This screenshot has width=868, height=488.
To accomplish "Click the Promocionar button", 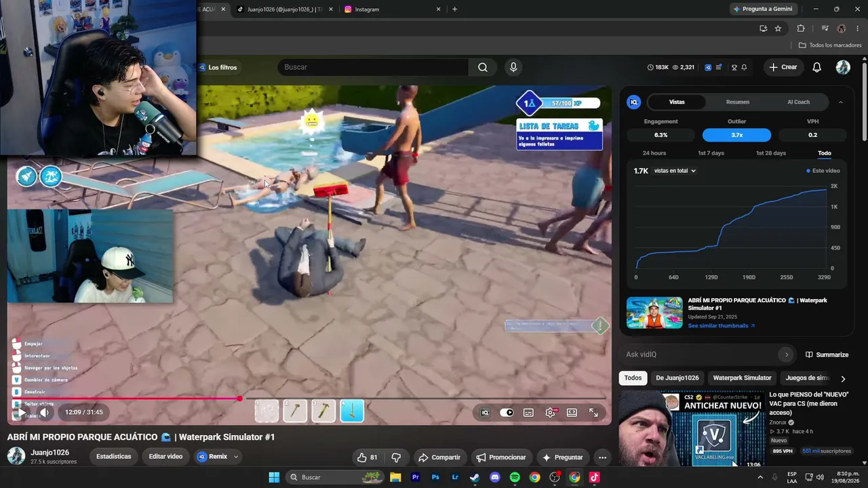I will [x=500, y=457].
